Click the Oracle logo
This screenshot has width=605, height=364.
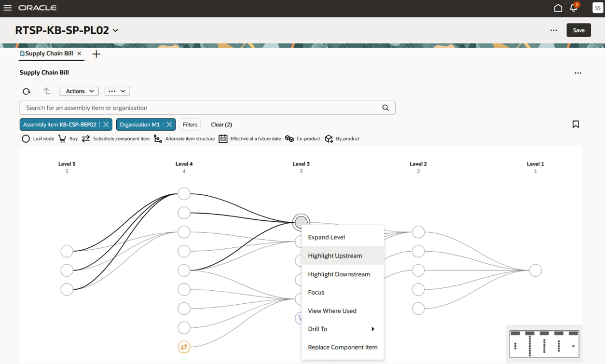coord(38,8)
